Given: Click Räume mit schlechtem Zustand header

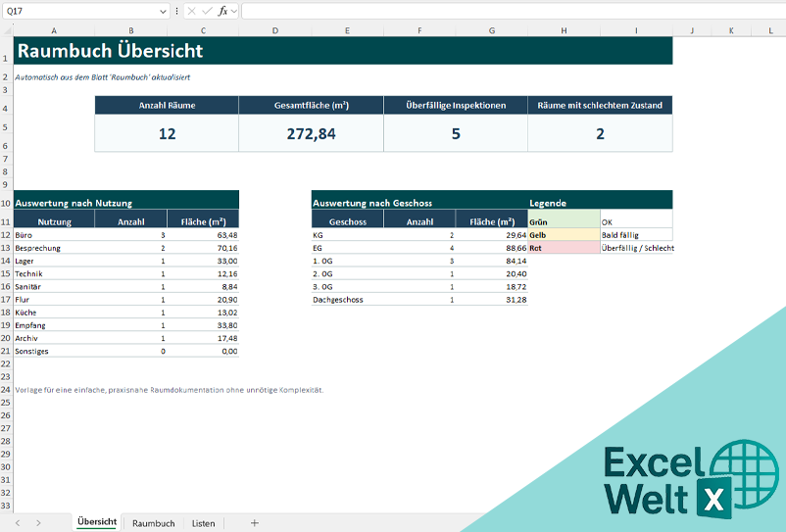Looking at the screenshot, I should [x=600, y=105].
